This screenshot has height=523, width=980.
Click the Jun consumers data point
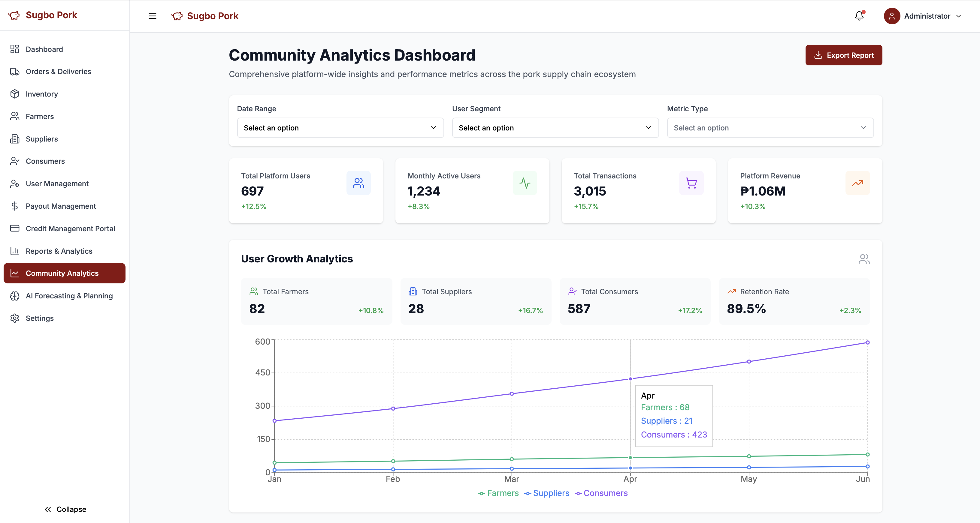pos(867,342)
